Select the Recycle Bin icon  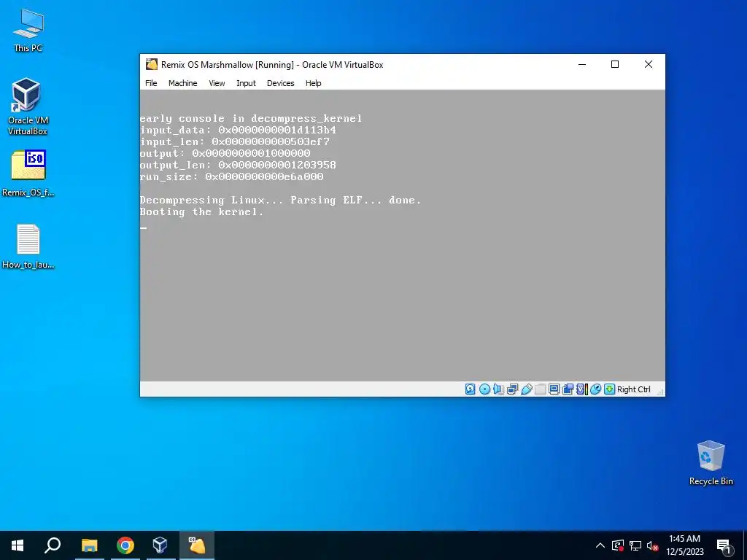[711, 463]
